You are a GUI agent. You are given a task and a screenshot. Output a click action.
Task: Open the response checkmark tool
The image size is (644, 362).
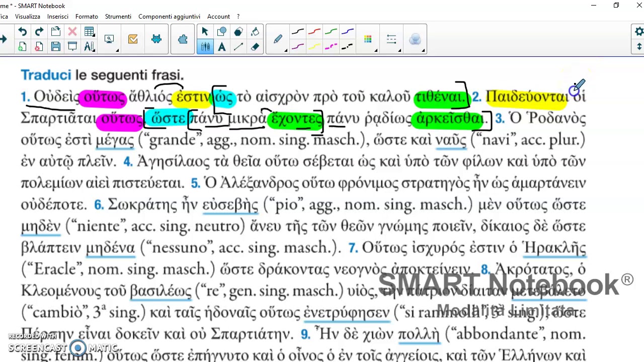tap(133, 39)
